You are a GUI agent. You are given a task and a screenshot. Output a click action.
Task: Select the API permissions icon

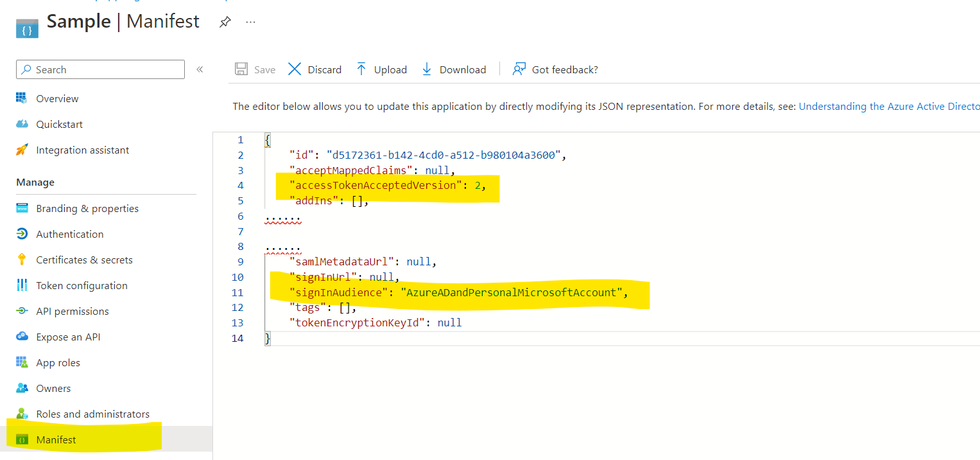coord(23,310)
